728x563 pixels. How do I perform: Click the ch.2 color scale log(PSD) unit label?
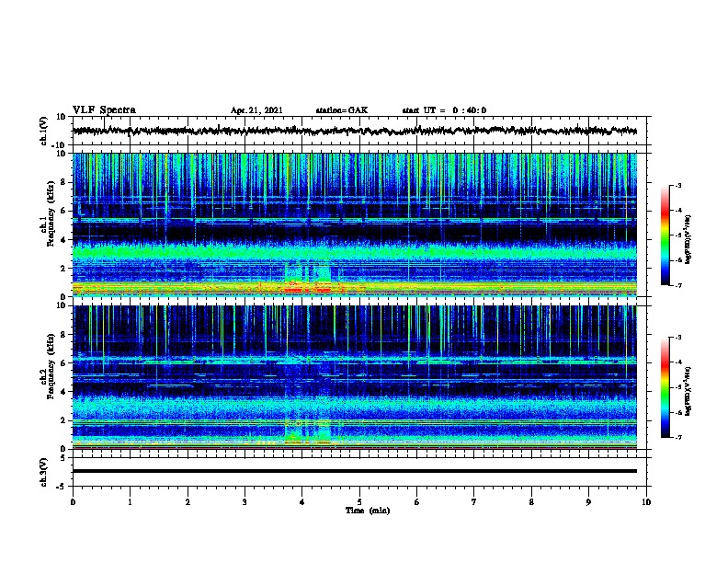click(x=688, y=391)
